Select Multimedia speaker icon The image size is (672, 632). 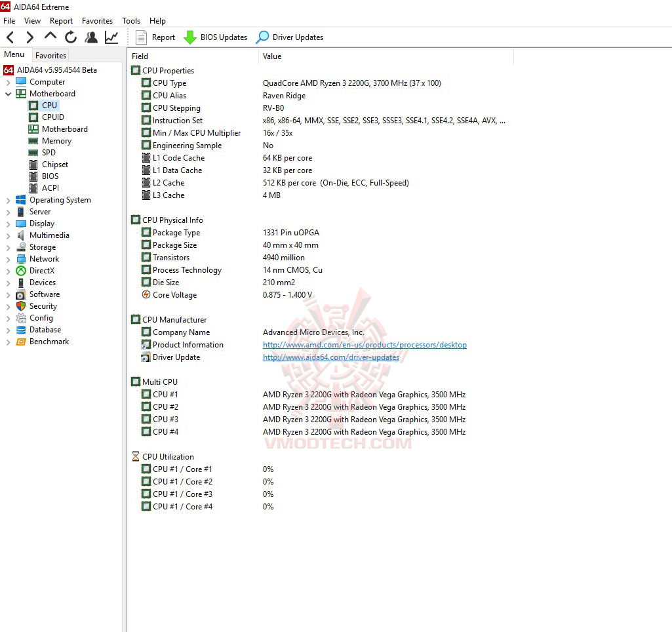tap(21, 235)
